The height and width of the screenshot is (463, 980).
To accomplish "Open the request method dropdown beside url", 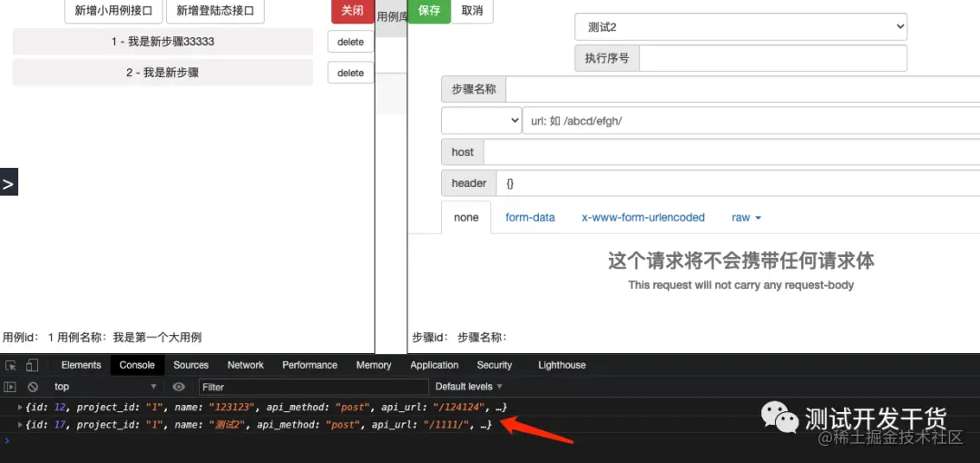I will (x=481, y=120).
